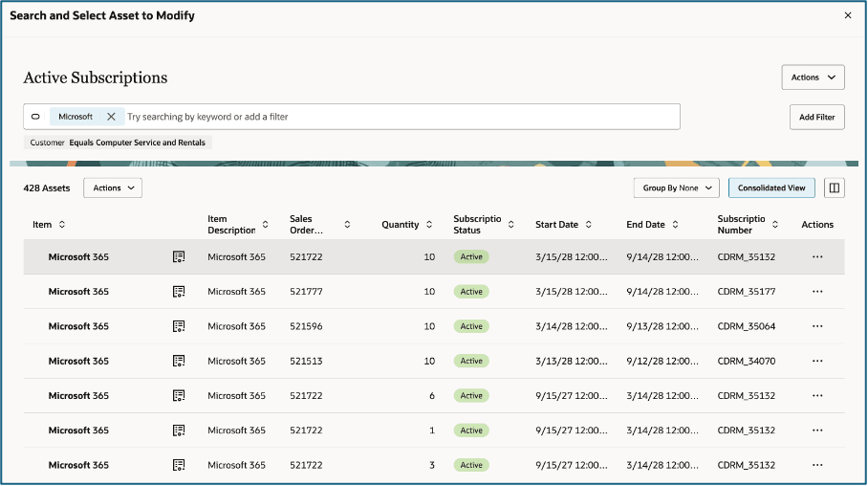Viewport: 868px width, 486px height.
Task: Open details icon for order 521777 row
Action: click(x=178, y=292)
